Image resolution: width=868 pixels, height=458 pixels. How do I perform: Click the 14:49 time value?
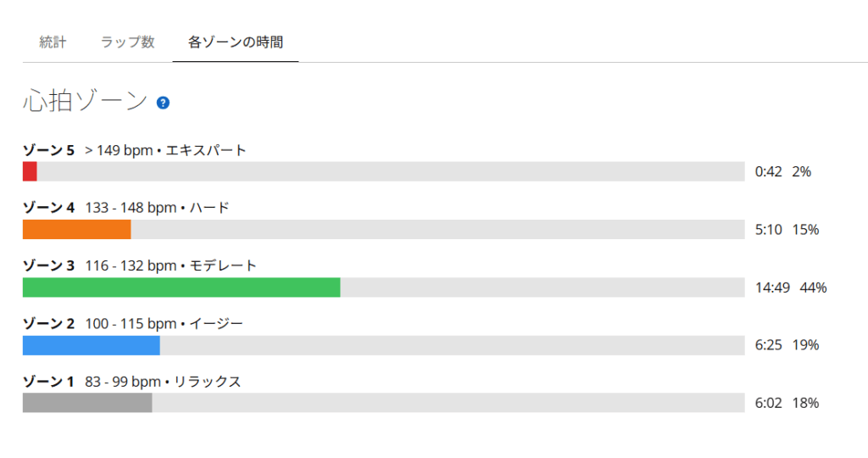[772, 288]
